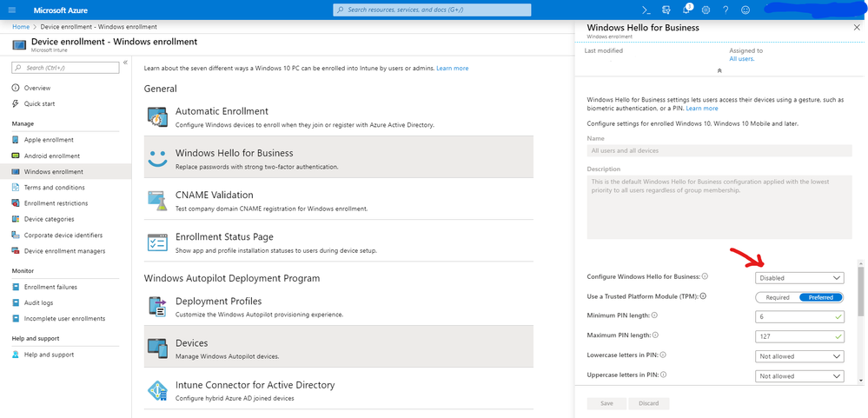The width and height of the screenshot is (868, 418).
Task: Click the Overview clock icon
Action: [15, 88]
